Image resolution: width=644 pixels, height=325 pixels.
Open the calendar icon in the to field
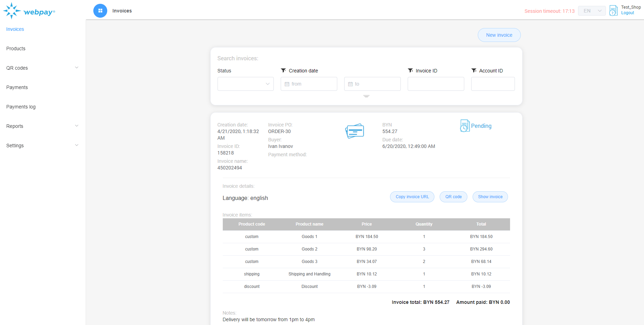coord(350,84)
